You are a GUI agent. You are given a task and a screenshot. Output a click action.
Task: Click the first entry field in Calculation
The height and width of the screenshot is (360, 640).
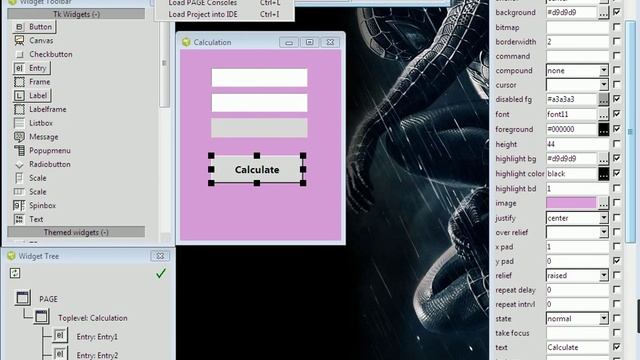point(259,78)
